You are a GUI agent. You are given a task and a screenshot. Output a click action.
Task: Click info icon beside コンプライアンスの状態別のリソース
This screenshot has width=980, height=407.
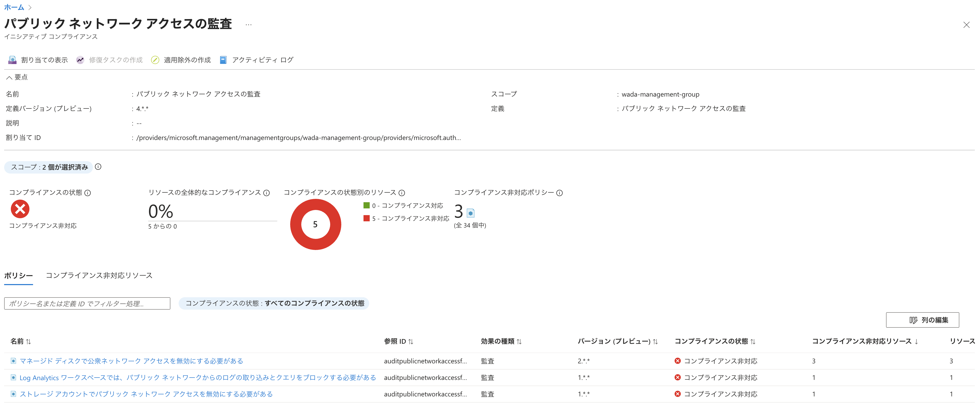(x=402, y=193)
